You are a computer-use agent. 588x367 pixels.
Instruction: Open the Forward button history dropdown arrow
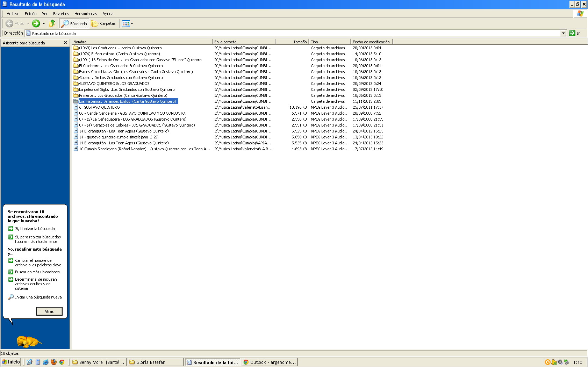point(44,24)
